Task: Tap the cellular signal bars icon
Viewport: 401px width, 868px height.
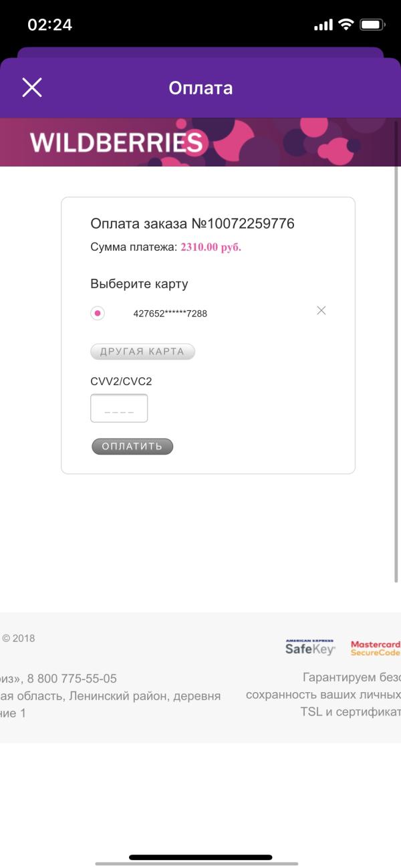Action: tap(323, 25)
